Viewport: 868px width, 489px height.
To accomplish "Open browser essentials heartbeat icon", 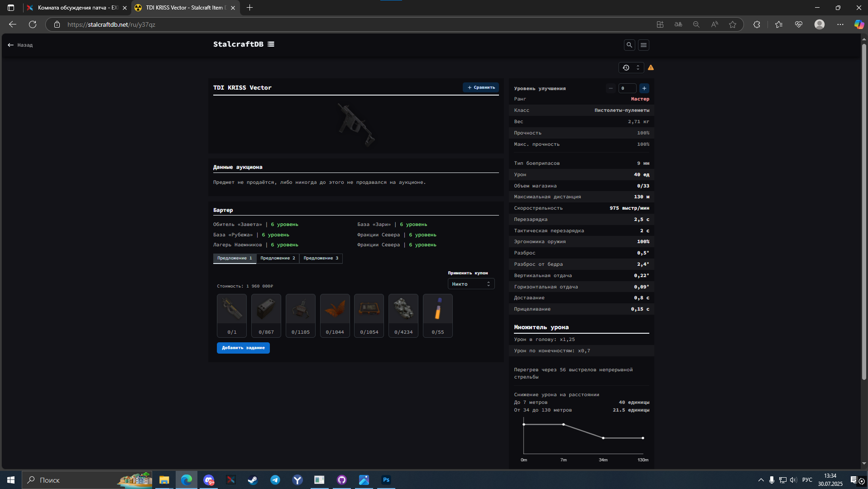I will click(799, 24).
